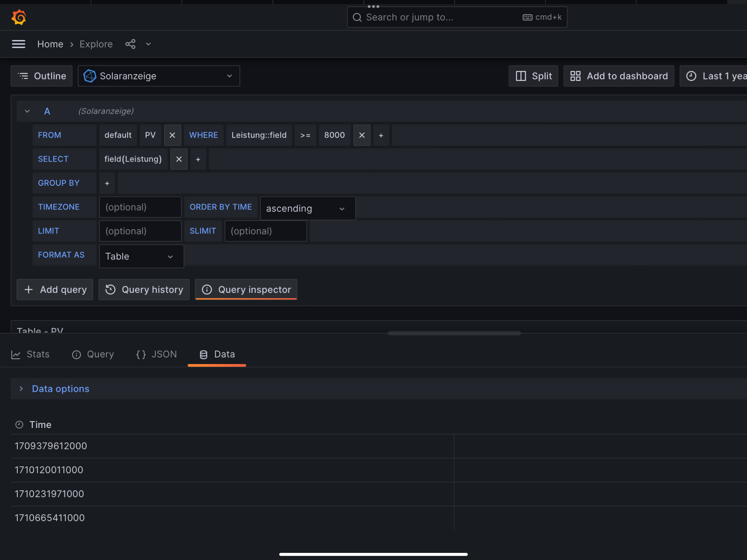Click the Grafana logo icon
The width and height of the screenshot is (747, 560).
click(x=19, y=17)
